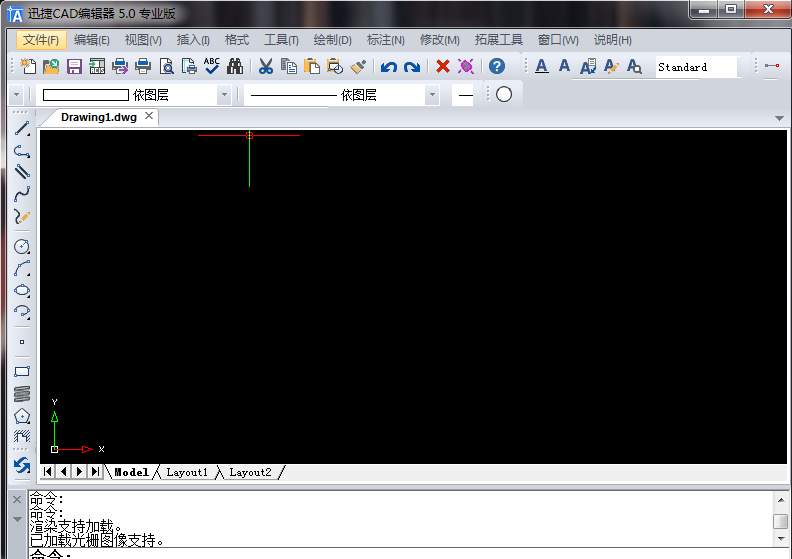Viewport: 792px width, 559px height.
Task: Click the magenta Purge icon
Action: pyautogui.click(x=466, y=66)
